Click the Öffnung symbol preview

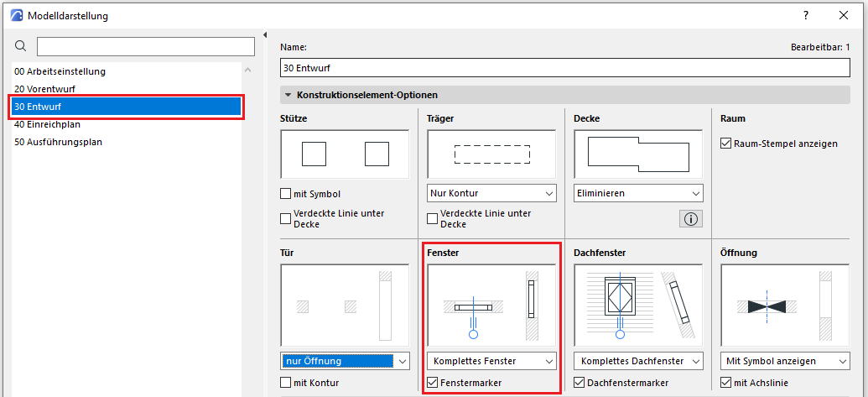[785, 305]
